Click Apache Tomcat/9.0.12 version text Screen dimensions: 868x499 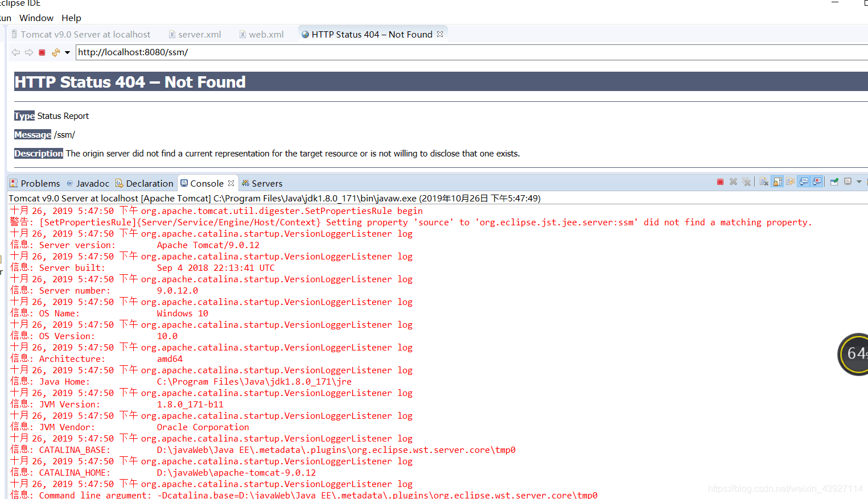[x=208, y=245]
